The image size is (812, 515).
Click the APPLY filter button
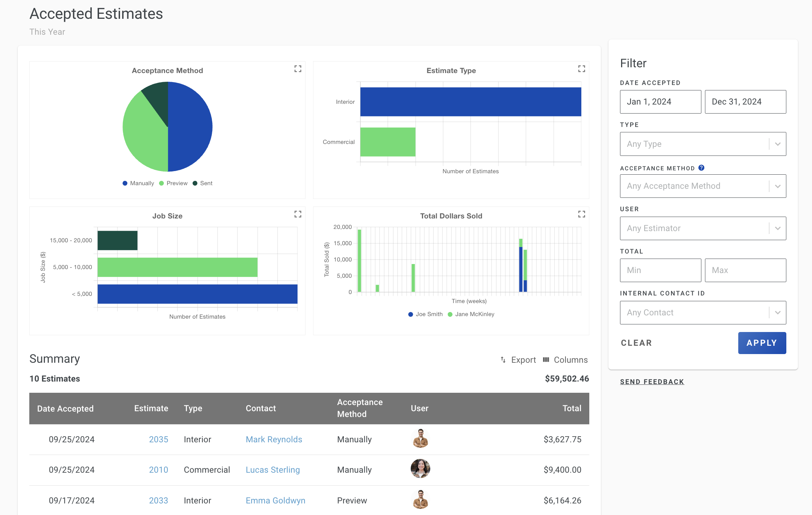click(x=762, y=343)
